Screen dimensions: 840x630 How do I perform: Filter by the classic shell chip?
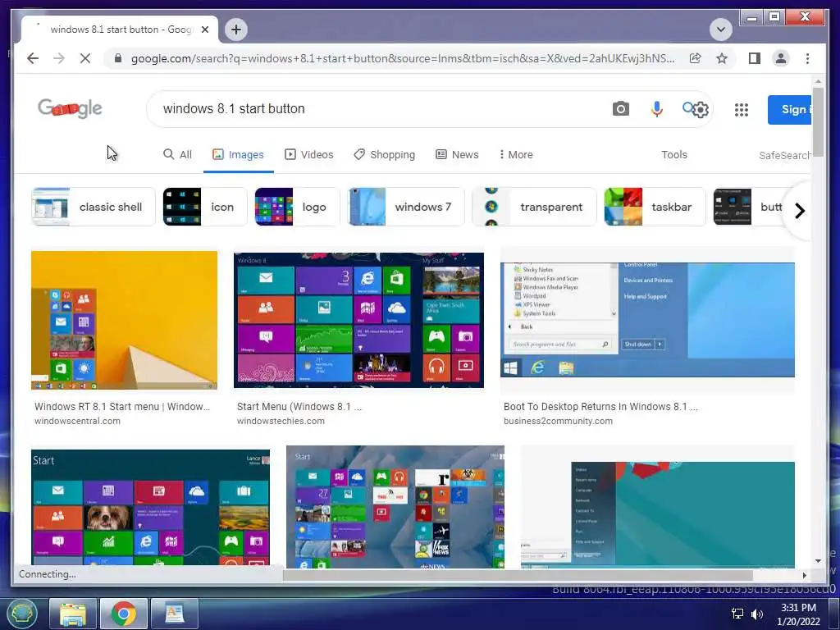pyautogui.click(x=94, y=207)
